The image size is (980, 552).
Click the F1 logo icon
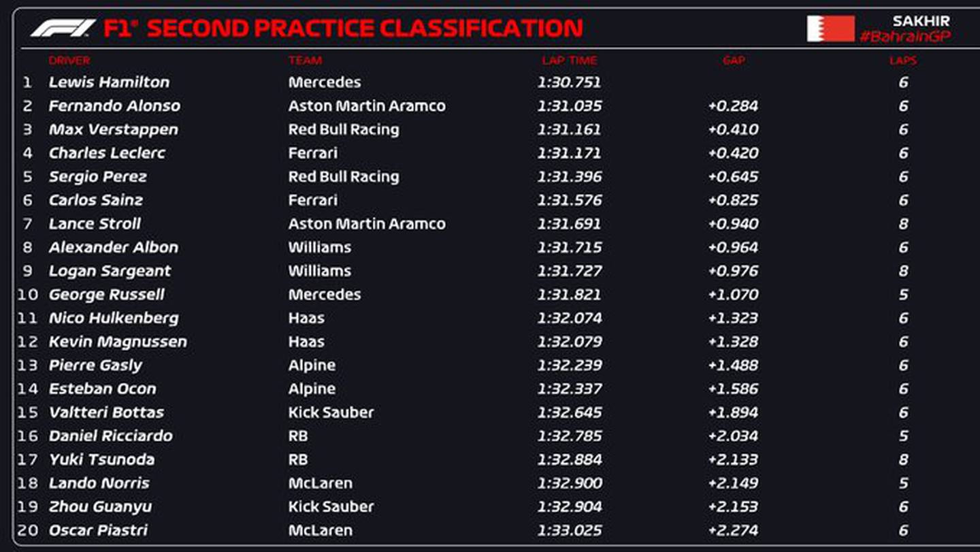(63, 29)
